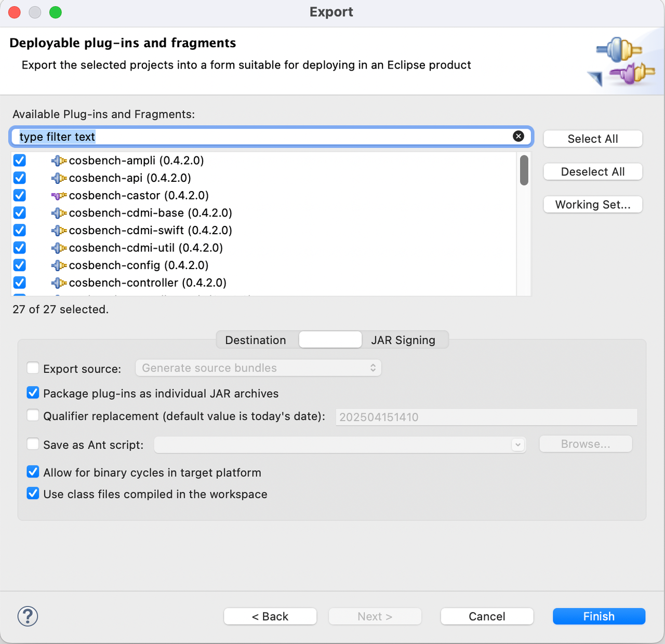Click the cosbench-controller plug-in icon
The image size is (665, 644).
59,283
